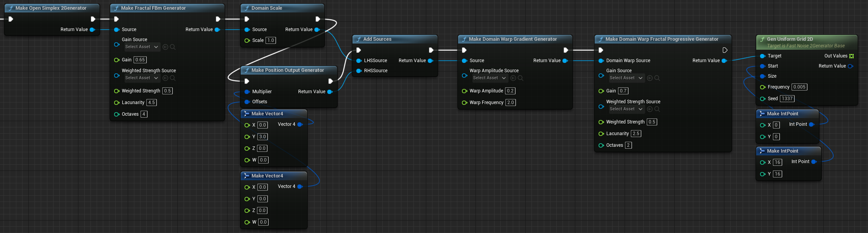Viewport: 868px width, 233px height.
Task: Browse to the FBm Gain Source asset with the magnifier icon
Action: [173, 47]
